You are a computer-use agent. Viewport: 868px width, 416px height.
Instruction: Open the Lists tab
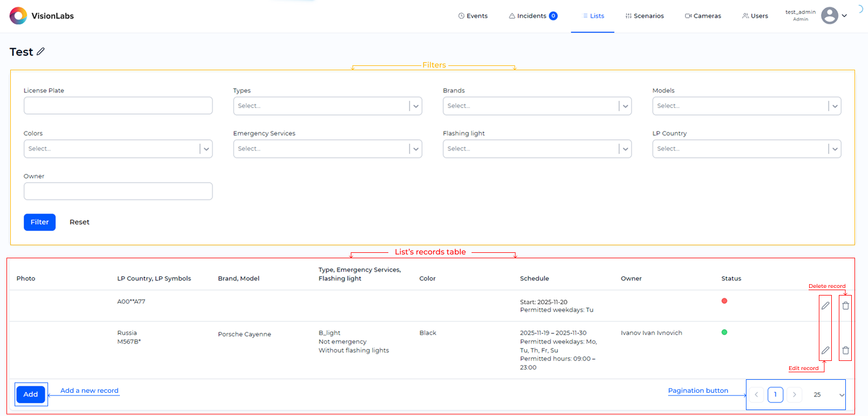593,16
